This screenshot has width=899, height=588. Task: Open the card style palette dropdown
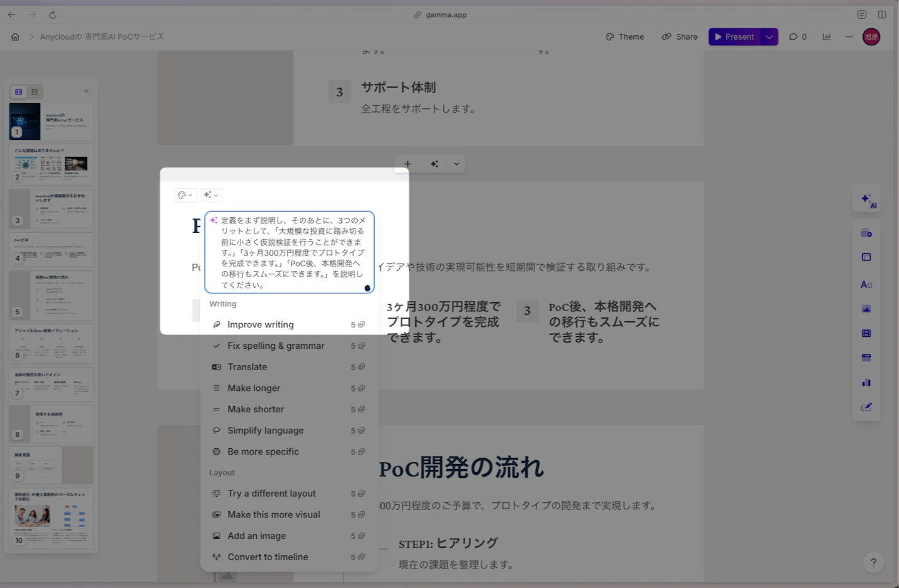coord(185,195)
